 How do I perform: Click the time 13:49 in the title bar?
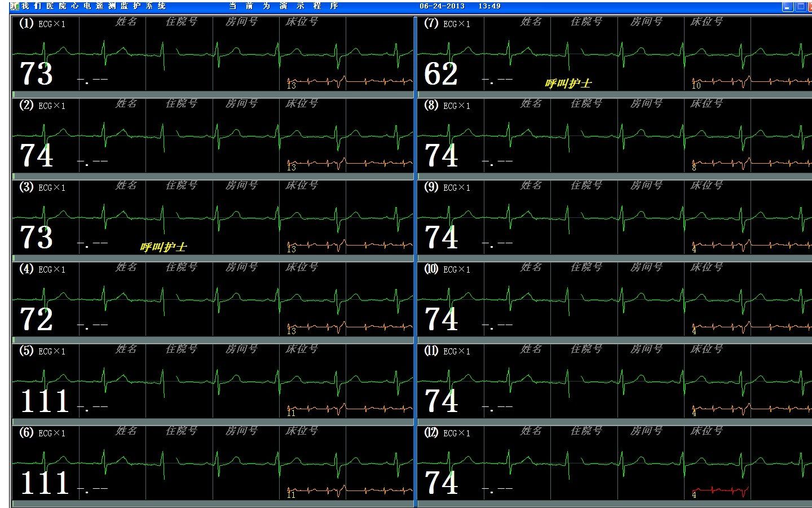[x=489, y=6]
